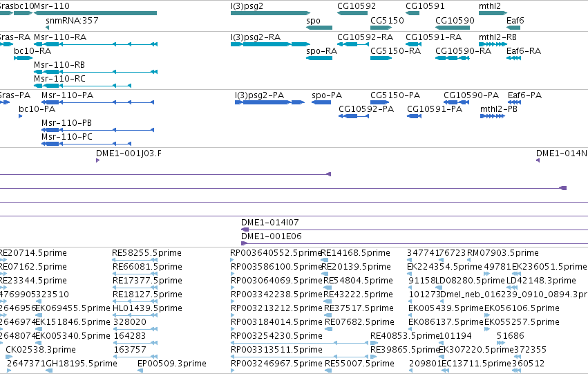The height and width of the screenshot is (374, 588).
Task: Select the snmRNA:357 gene label
Action: click(72, 21)
